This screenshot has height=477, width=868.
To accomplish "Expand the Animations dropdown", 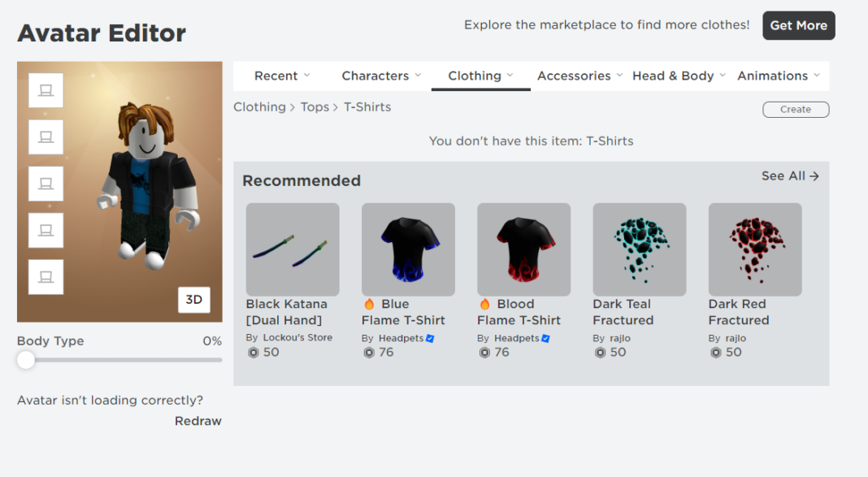I will click(x=778, y=75).
